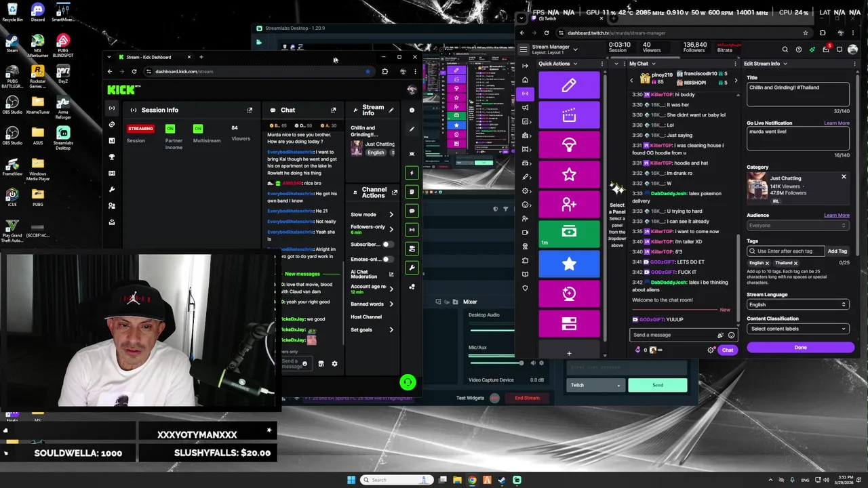Expand Stream Manager layout dropdown
The width and height of the screenshot is (868, 488).
pyautogui.click(x=575, y=49)
